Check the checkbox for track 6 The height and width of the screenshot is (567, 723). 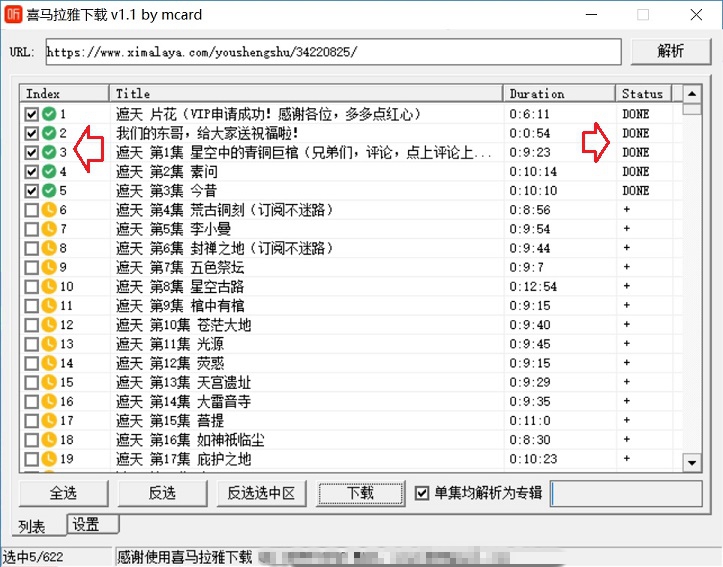tap(31, 210)
